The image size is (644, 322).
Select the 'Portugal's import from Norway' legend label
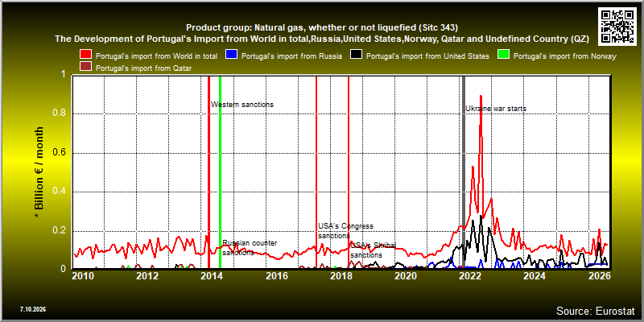[565, 56]
